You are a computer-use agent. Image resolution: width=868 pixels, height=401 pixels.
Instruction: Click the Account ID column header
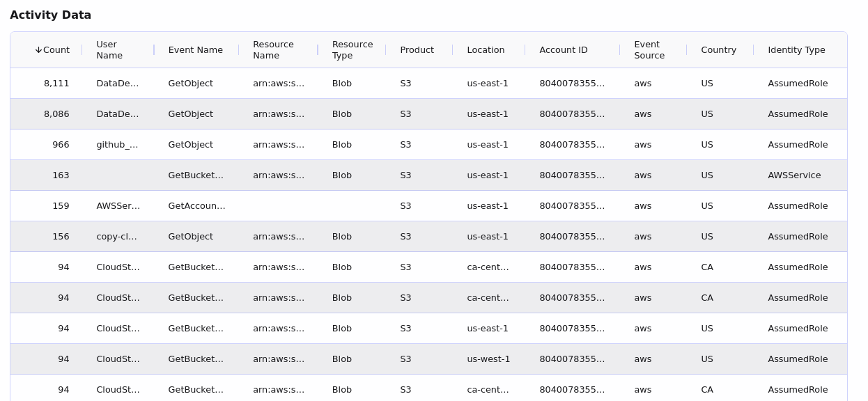563,50
